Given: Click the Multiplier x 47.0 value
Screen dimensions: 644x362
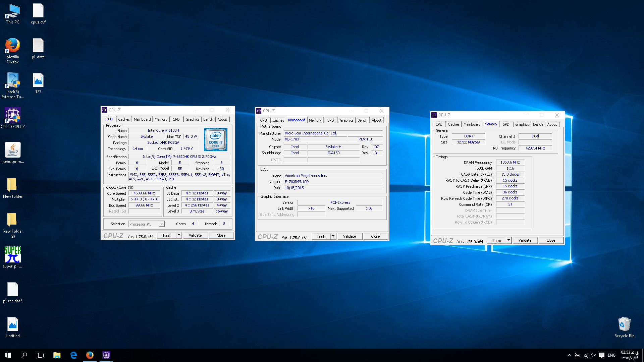Looking at the screenshot, I should pyautogui.click(x=144, y=199).
